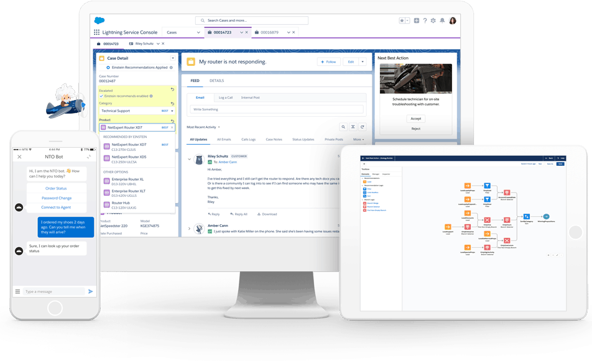The image size is (592, 364).
Task: Open the 00016879 workspace tab
Action: [269, 32]
